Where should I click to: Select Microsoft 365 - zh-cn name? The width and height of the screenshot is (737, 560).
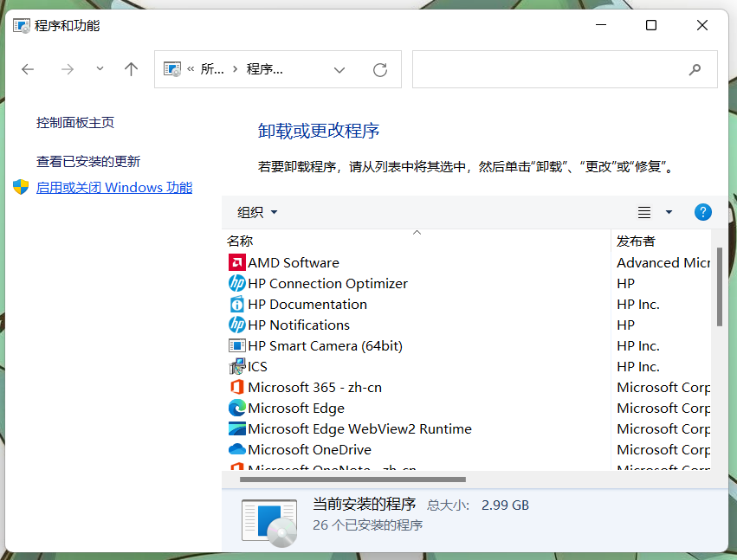[315, 387]
